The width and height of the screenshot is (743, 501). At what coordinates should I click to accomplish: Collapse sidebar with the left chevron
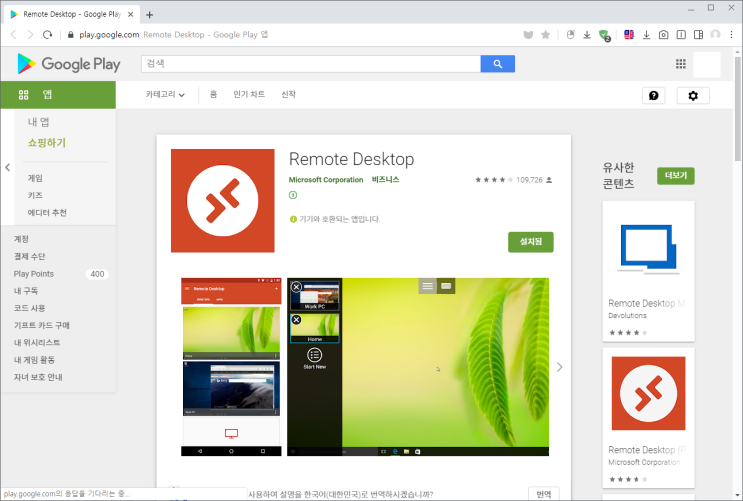(8, 167)
